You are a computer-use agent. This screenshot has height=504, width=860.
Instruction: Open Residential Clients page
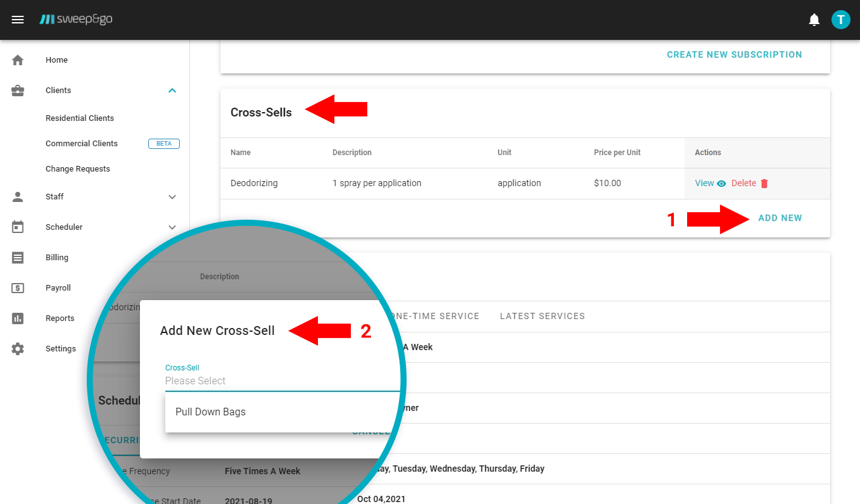80,118
